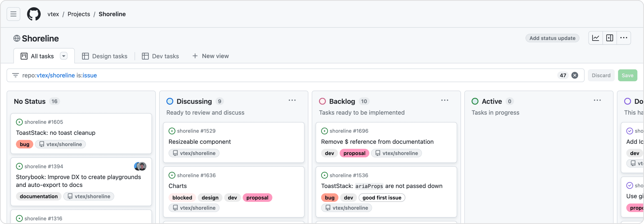Click the Discussing column status circle
This screenshot has height=224, width=644.
coord(170,101)
